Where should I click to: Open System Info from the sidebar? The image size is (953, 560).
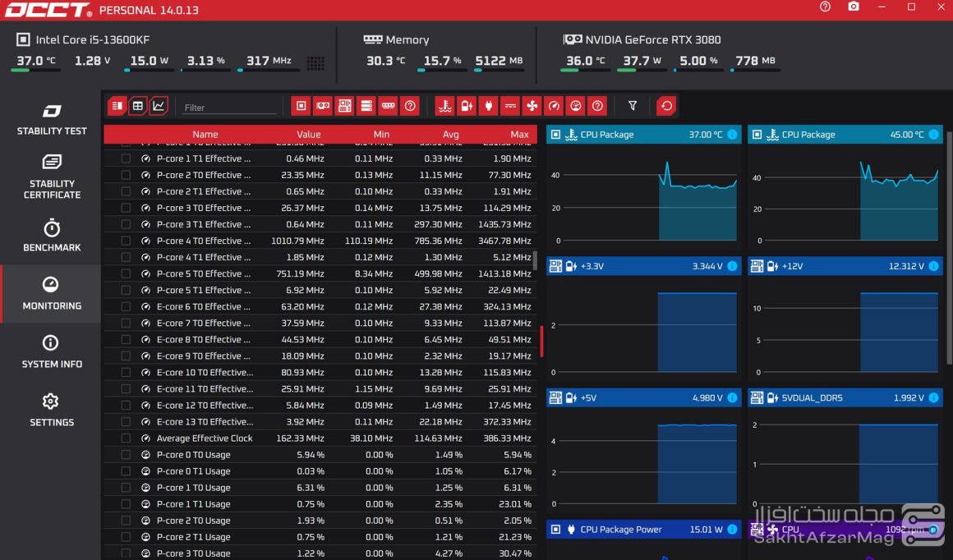(x=51, y=352)
